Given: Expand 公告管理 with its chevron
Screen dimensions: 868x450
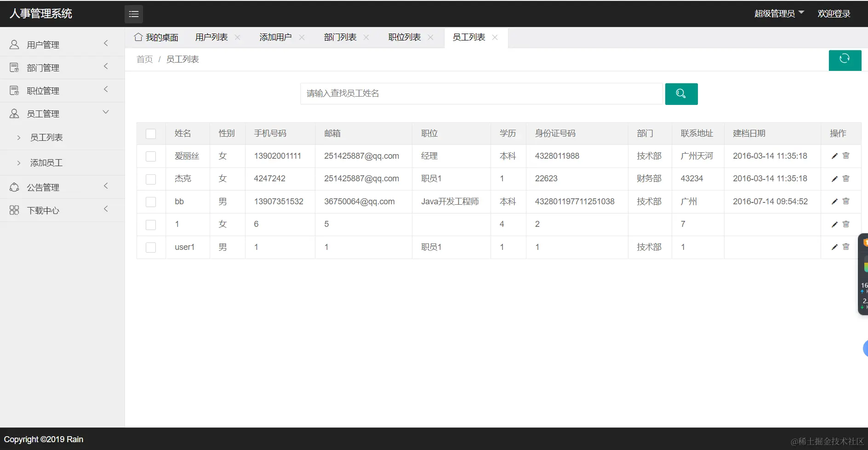Looking at the screenshot, I should (106, 186).
